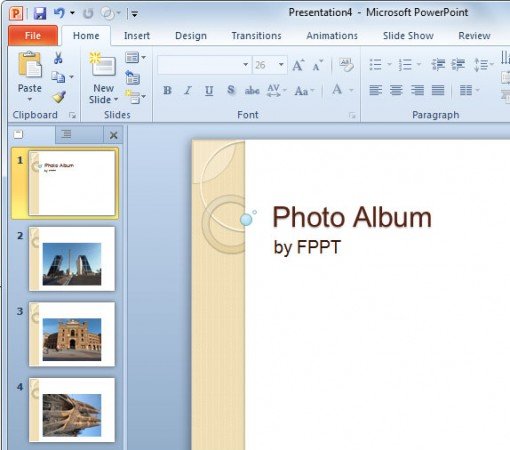This screenshot has height=450, width=510.
Task: Select slide 1 thumbnail Photo Album
Action: (x=72, y=183)
